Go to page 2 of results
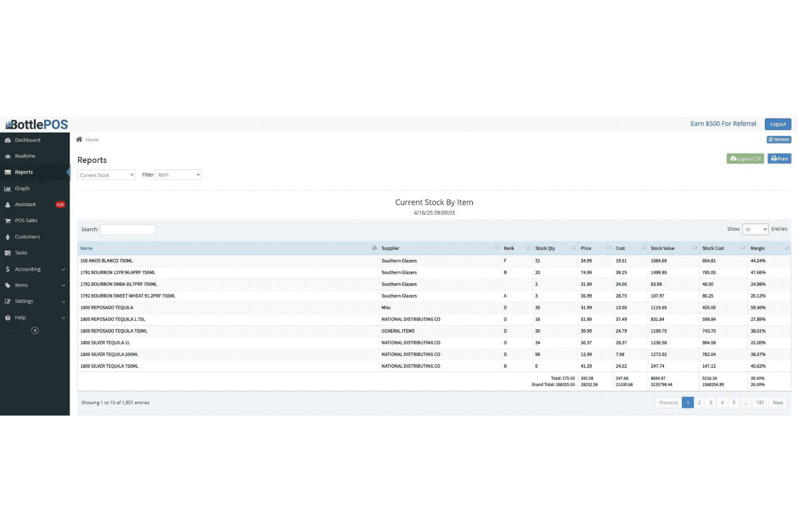 click(699, 403)
